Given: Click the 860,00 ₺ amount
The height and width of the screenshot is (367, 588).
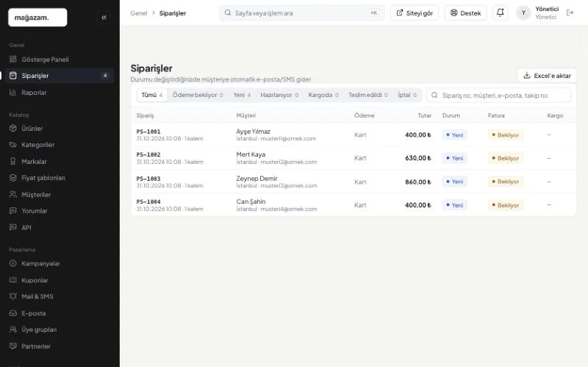Looking at the screenshot, I should pos(418,182).
